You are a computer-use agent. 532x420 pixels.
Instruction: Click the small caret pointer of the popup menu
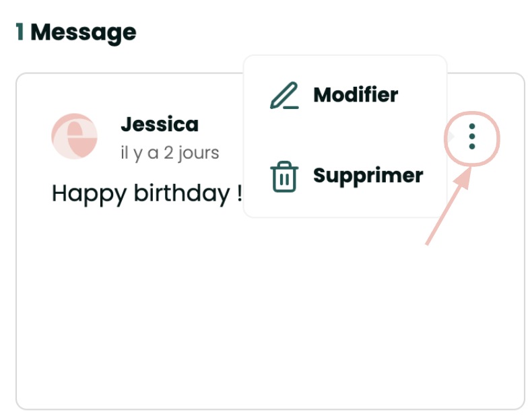click(451, 137)
